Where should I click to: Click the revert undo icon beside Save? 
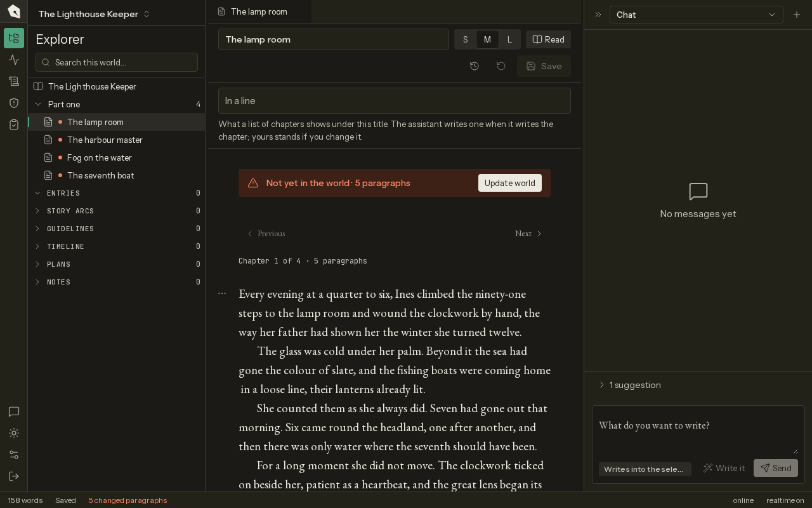[x=501, y=66]
